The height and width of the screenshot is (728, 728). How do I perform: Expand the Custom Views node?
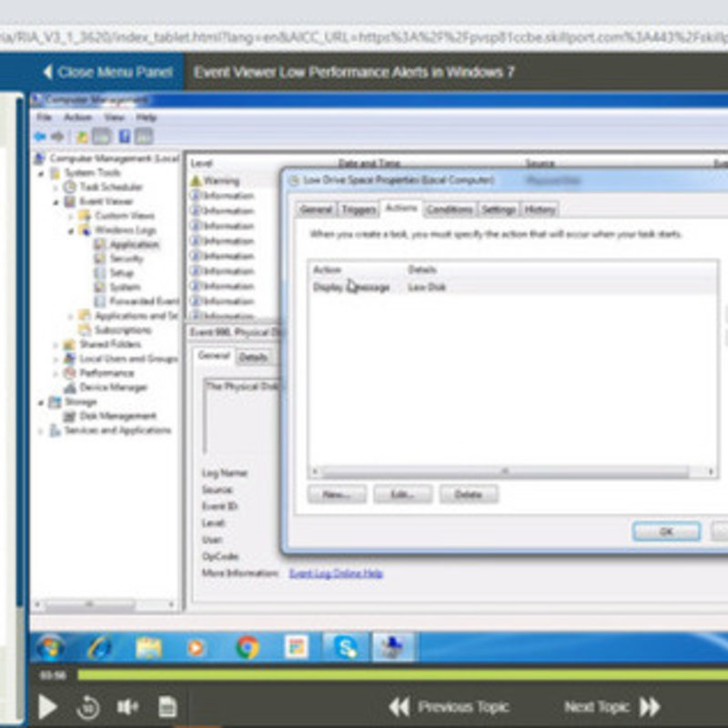[x=71, y=217]
